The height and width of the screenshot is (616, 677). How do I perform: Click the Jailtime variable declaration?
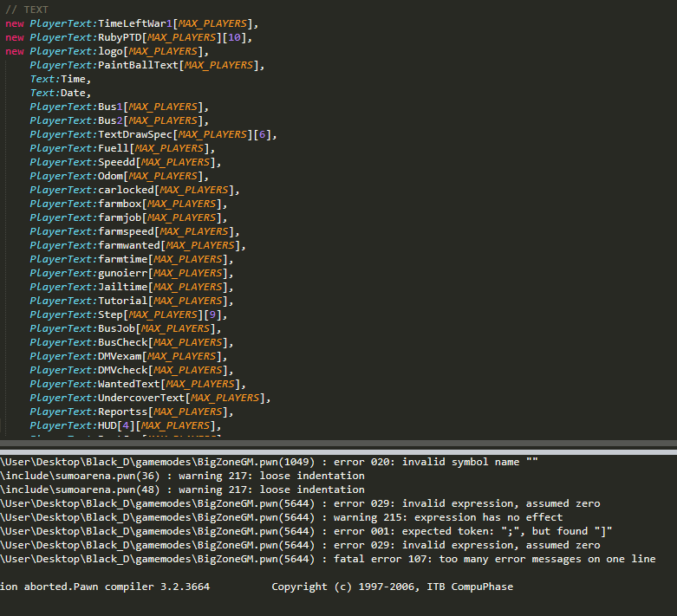point(132,287)
